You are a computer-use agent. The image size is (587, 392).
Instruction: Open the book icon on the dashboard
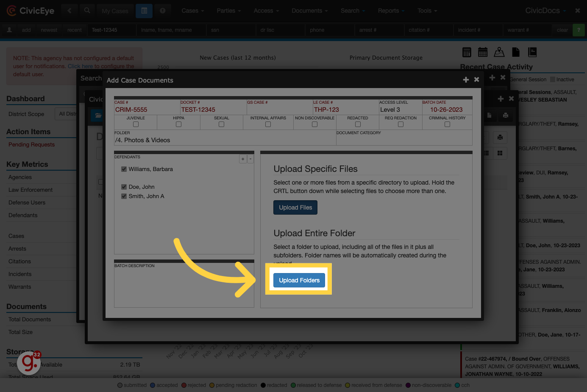(532, 52)
